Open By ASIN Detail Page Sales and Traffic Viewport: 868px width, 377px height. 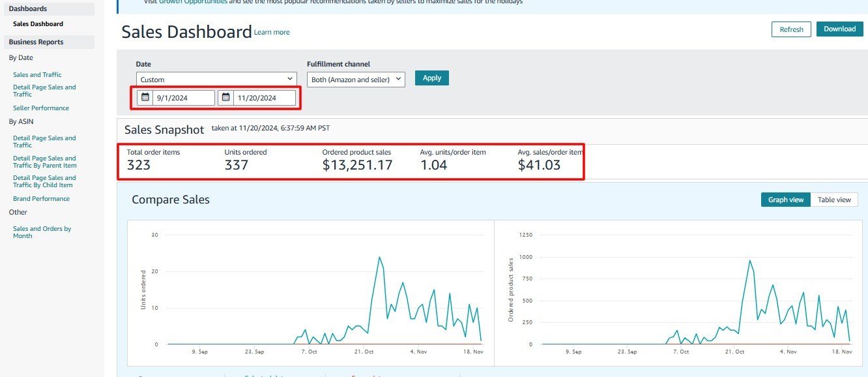coord(44,142)
